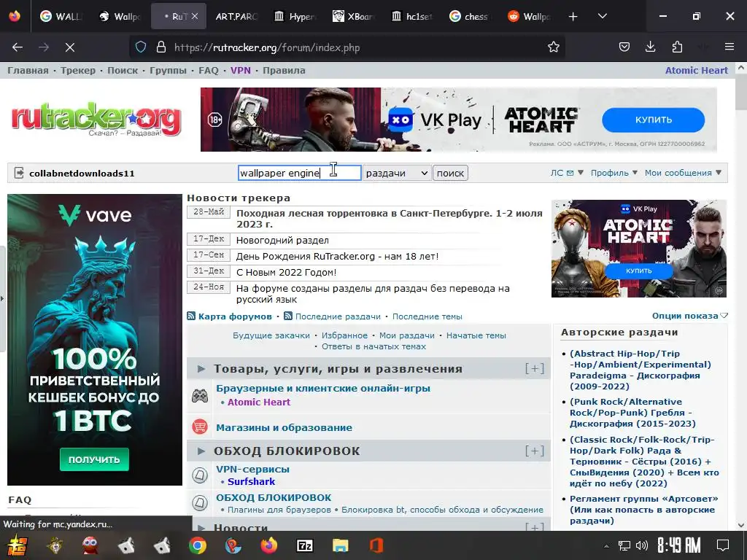Bookmark this page with star icon

pyautogui.click(x=553, y=47)
